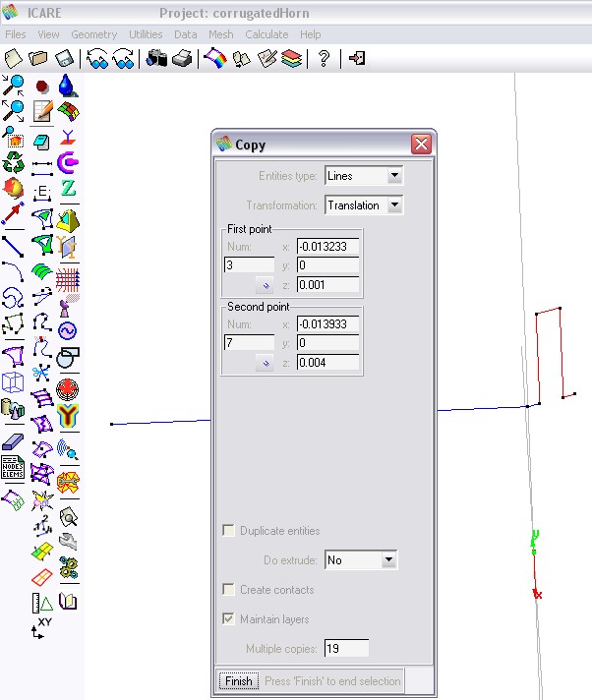Click the redo glasses icon with right arrow

123,58
